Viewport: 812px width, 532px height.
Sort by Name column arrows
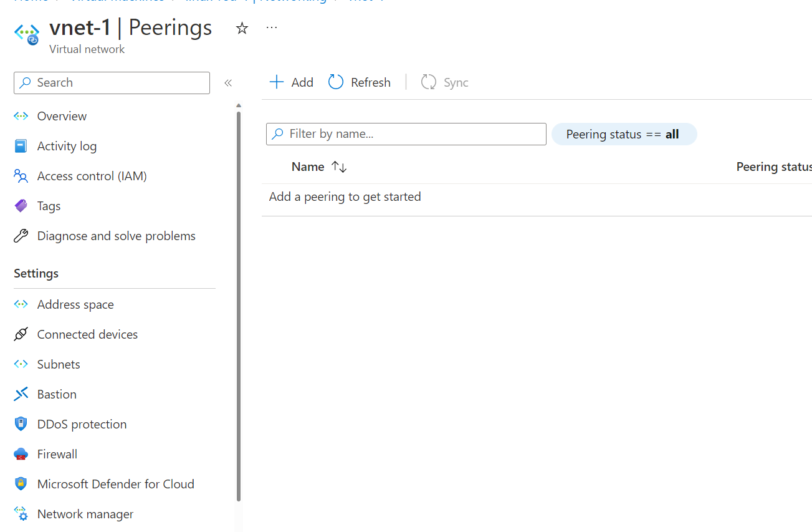pyautogui.click(x=339, y=167)
